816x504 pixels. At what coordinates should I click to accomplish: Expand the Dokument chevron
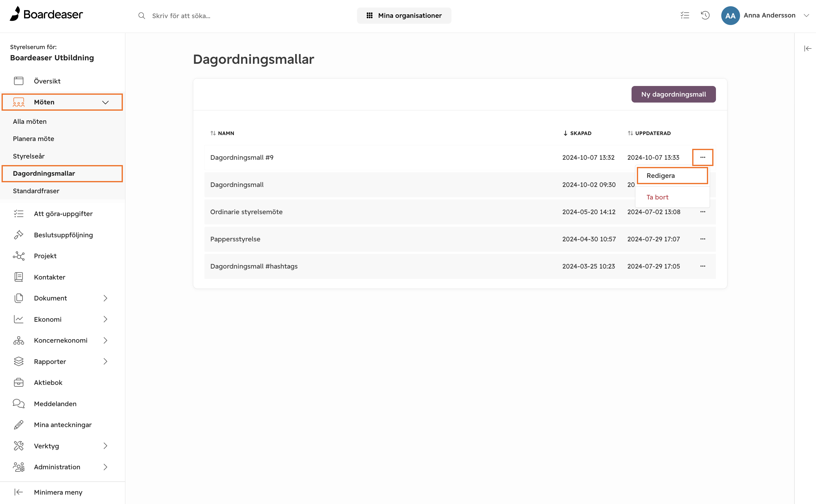[105, 298]
